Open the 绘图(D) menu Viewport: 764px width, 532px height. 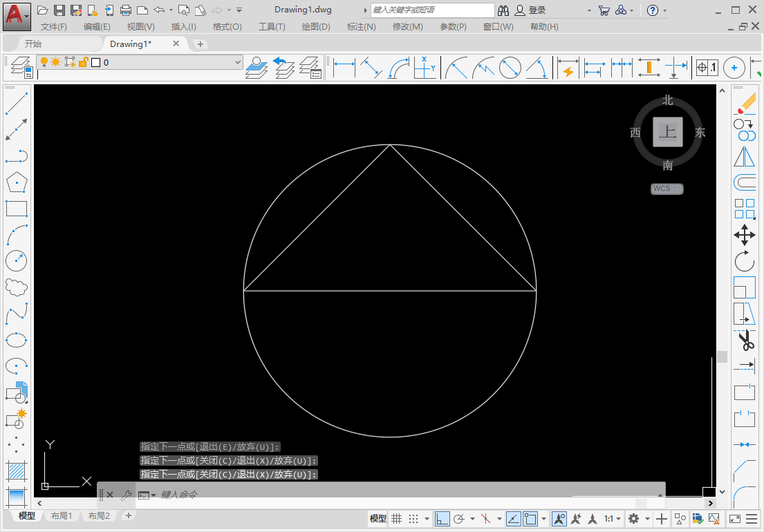[x=316, y=27]
